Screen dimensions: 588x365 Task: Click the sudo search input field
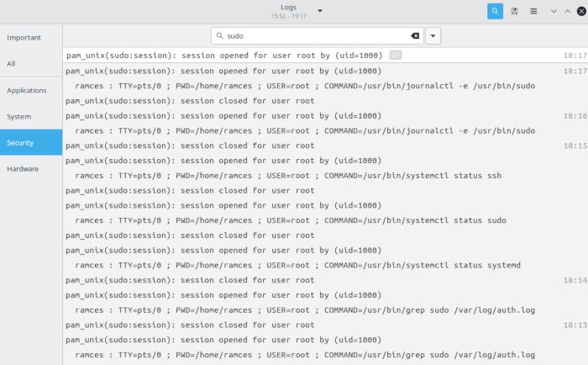[x=318, y=35]
